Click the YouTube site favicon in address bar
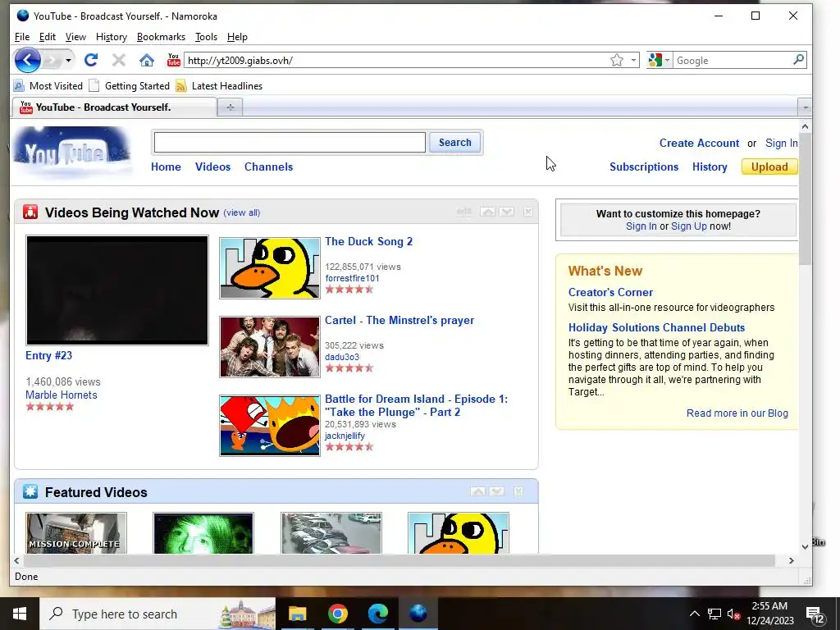The height and width of the screenshot is (630, 840). [174, 60]
